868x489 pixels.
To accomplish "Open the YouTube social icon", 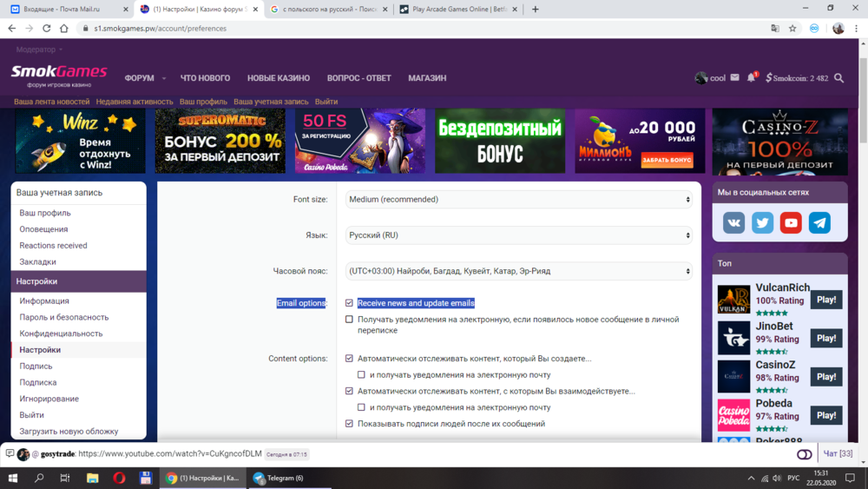I will pos(791,222).
